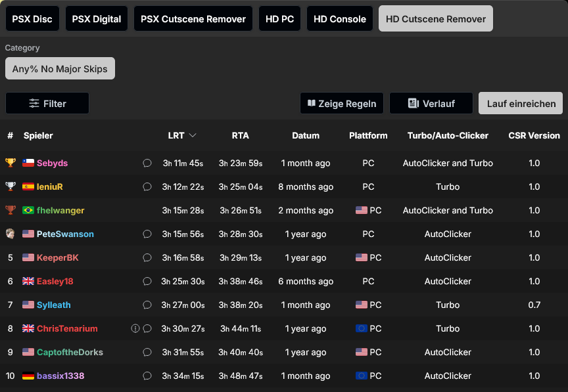Open the comment icon for KeeperBK's run
This screenshot has width=568, height=392.
coord(147,257)
